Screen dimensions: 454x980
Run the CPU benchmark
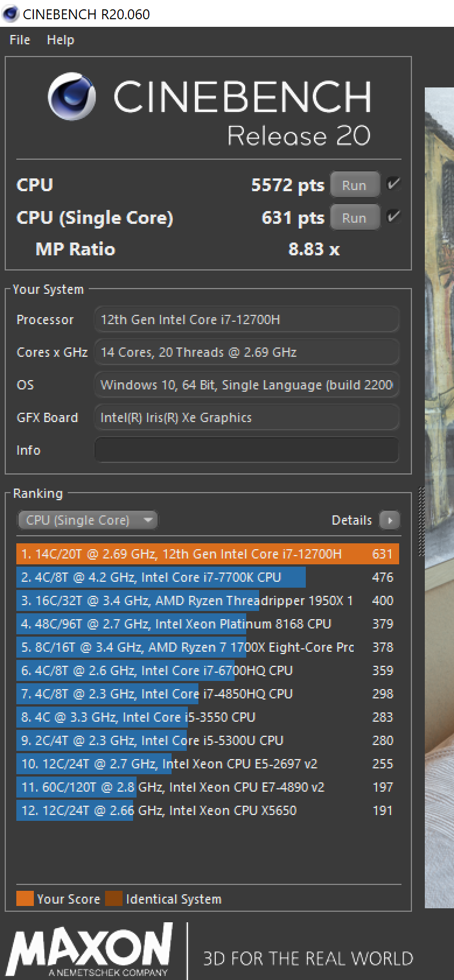coord(354,185)
